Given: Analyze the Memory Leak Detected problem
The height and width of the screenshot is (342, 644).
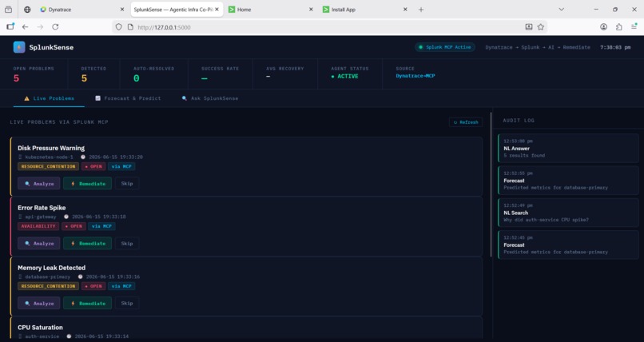Looking at the screenshot, I should coord(38,304).
